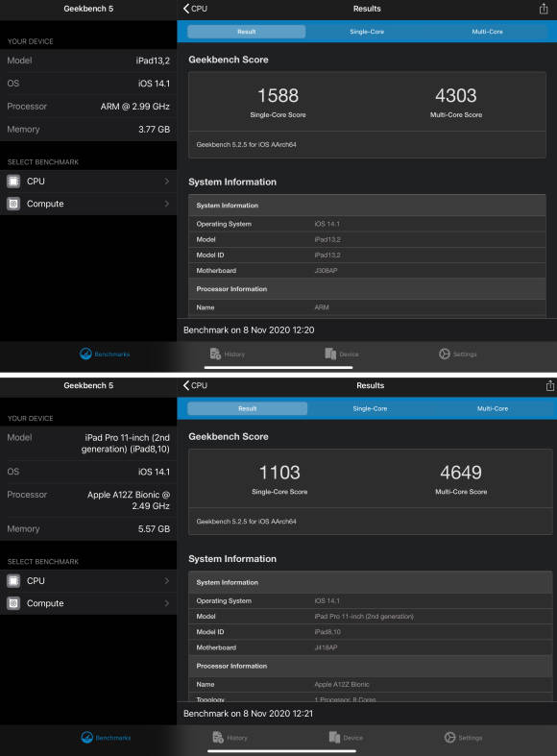Click Name ARM row in top screenshot
557x756 pixels.
click(367, 307)
